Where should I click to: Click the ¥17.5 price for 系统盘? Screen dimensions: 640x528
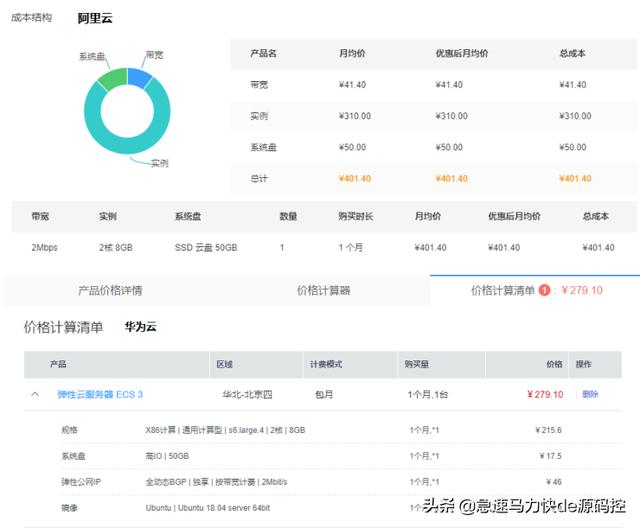tap(550, 456)
